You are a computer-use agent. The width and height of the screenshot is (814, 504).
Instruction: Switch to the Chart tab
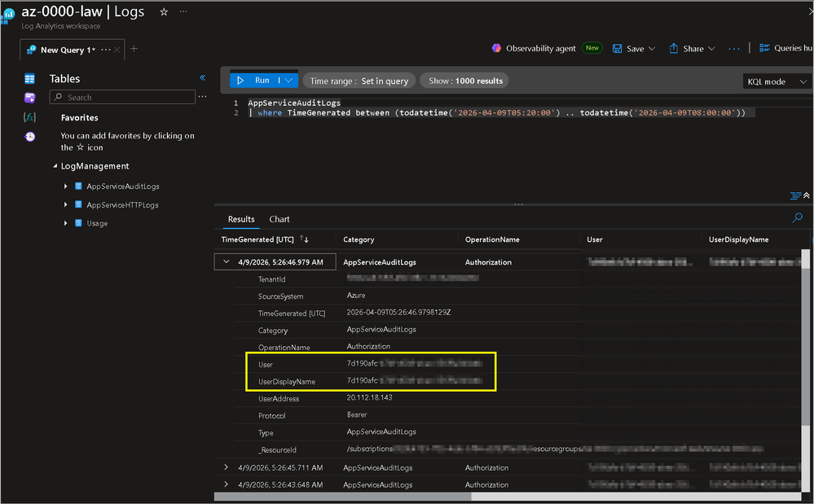point(279,219)
